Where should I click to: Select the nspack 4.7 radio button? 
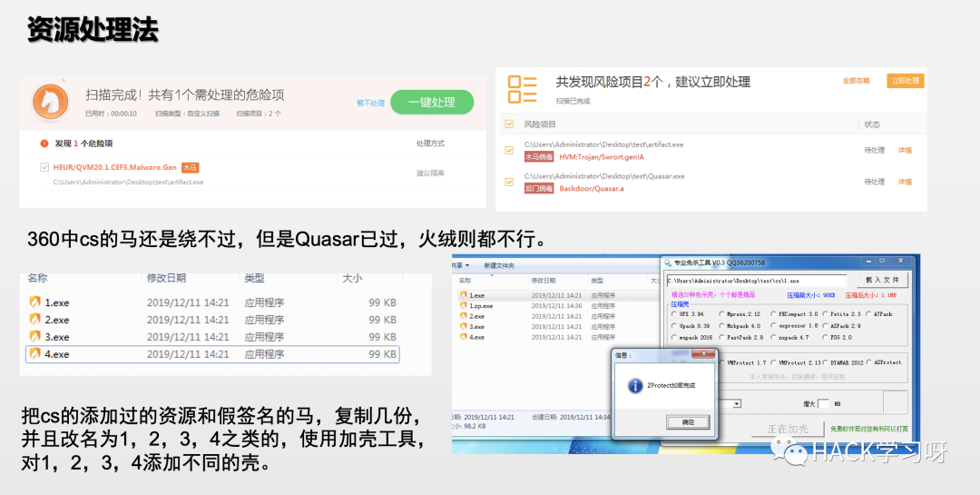(x=773, y=337)
